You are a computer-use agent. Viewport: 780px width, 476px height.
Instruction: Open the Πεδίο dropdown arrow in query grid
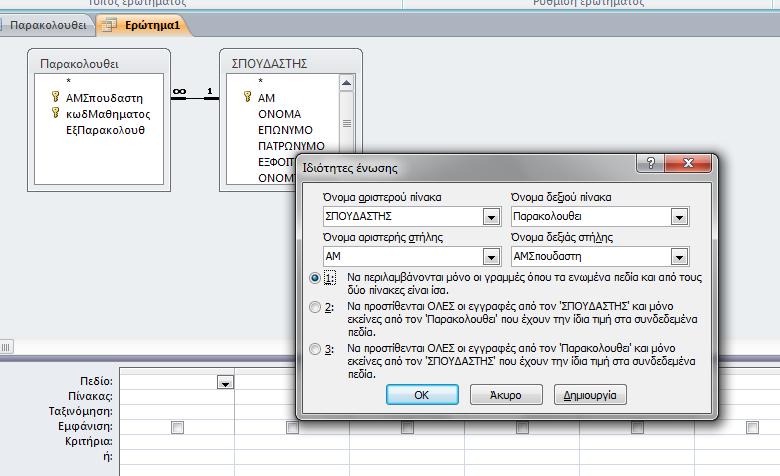pos(225,382)
